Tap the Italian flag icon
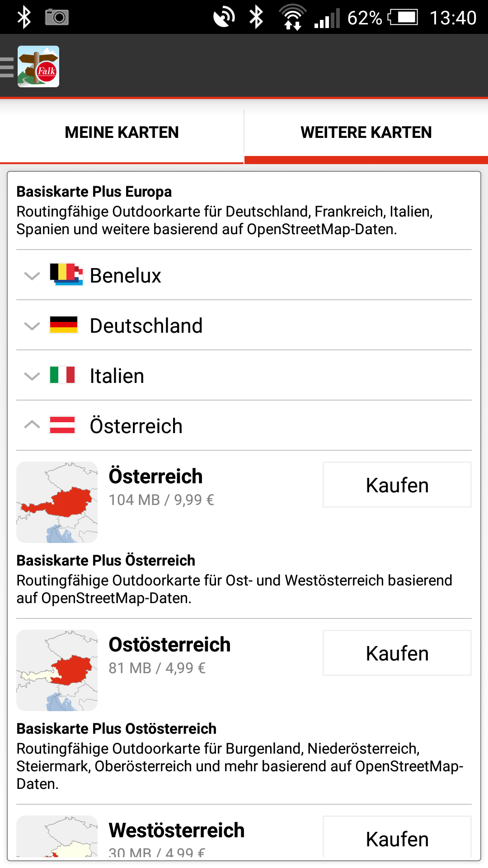 62,375
